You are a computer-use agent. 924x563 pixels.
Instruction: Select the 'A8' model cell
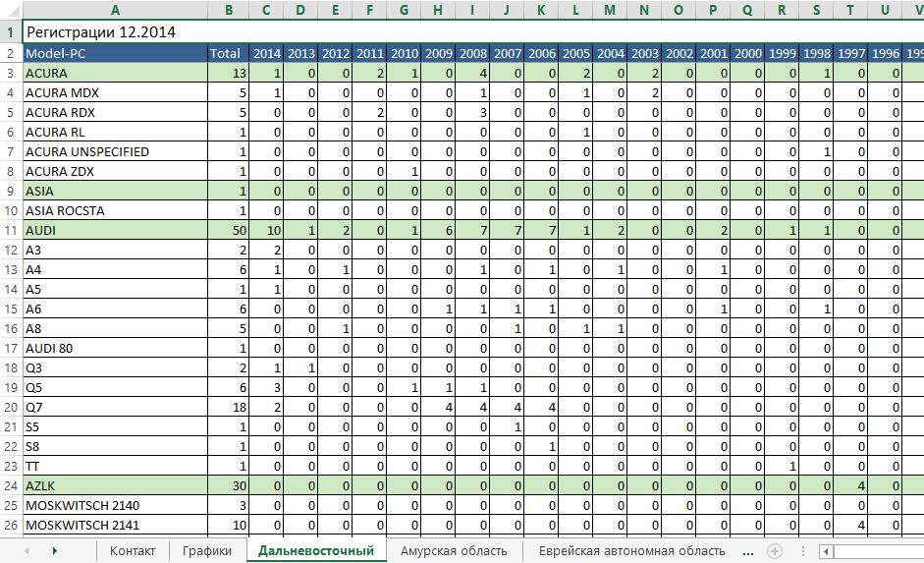coord(115,329)
